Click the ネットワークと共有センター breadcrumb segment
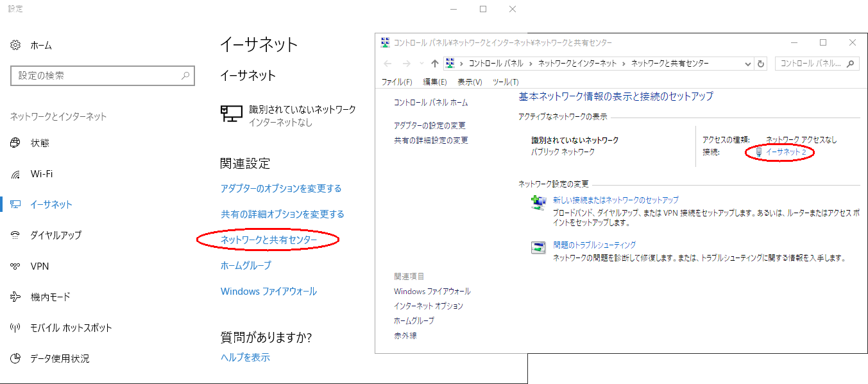Image resolution: width=868 pixels, height=384 pixels. pos(670,64)
